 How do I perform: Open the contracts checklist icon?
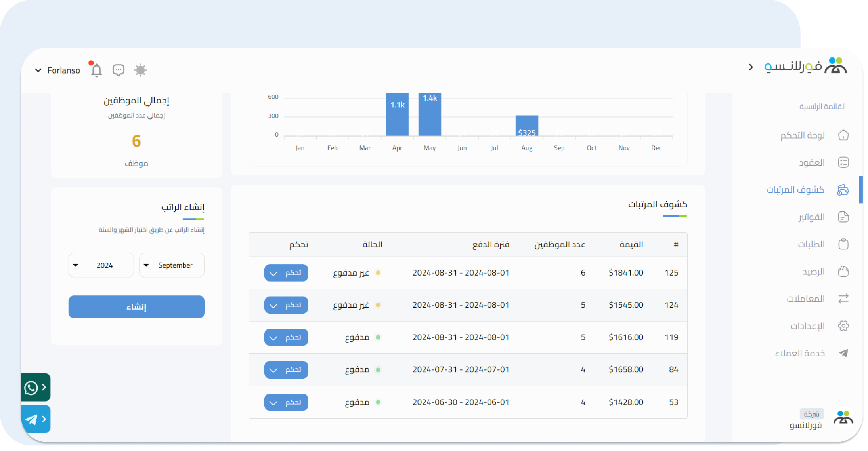coord(843,162)
